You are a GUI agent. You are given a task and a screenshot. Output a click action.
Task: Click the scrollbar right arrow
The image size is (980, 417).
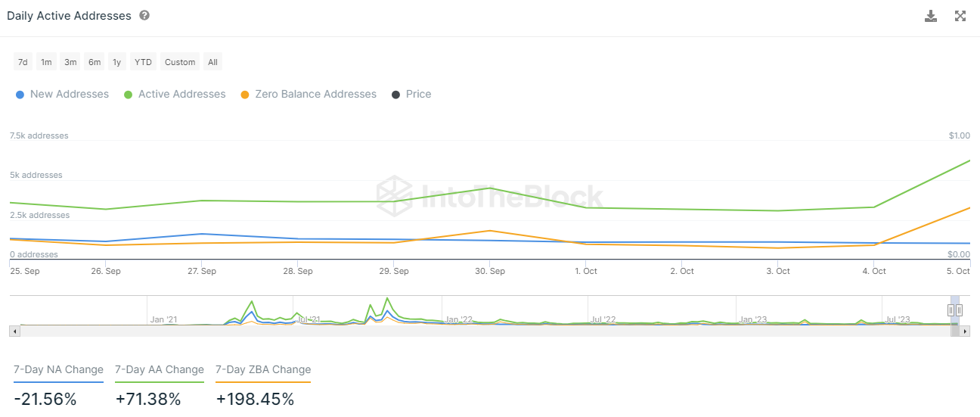(966, 331)
